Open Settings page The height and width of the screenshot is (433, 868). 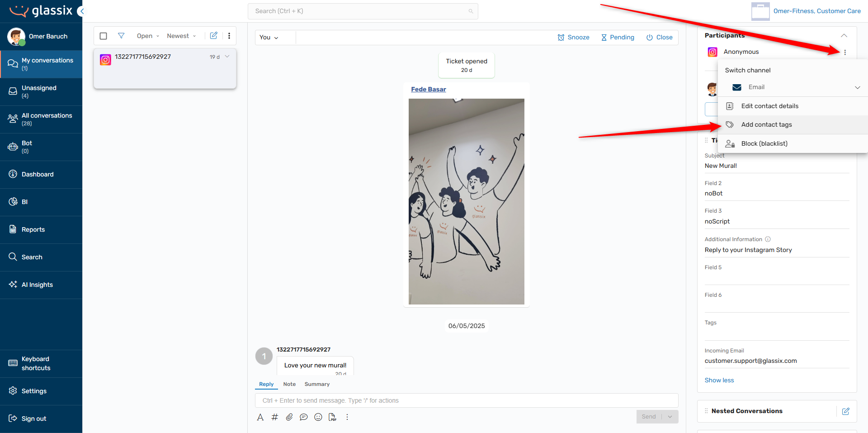coord(41,391)
